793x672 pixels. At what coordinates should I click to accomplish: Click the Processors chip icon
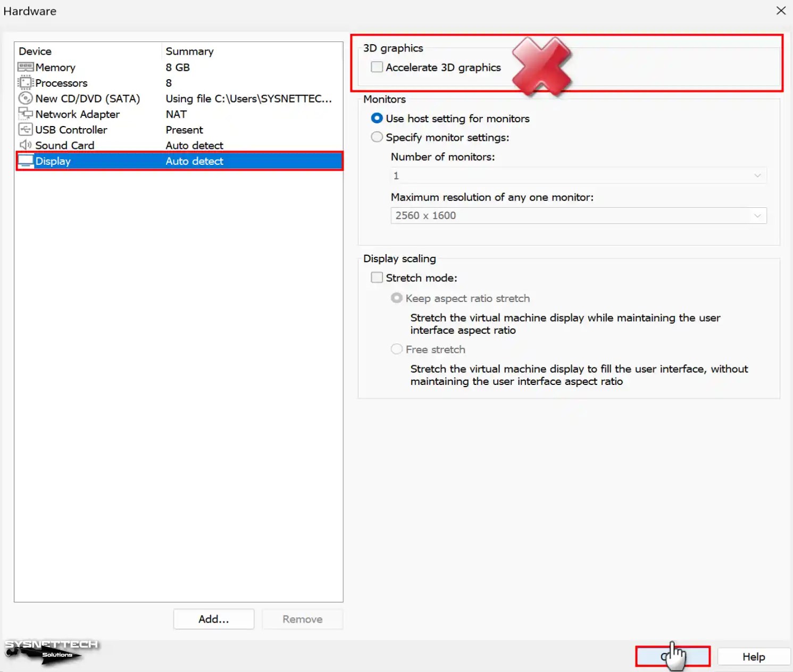pos(26,83)
